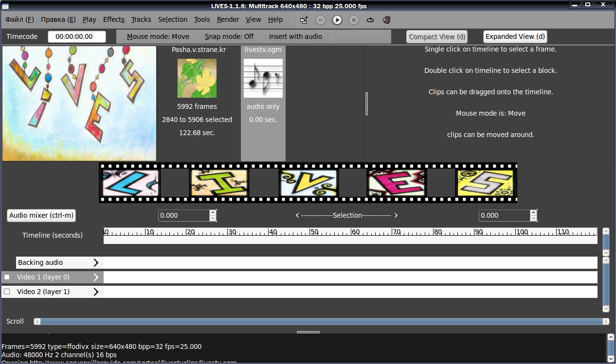Open the Правка (E) menu
Screen dimensions: 616x364
pos(58,19)
